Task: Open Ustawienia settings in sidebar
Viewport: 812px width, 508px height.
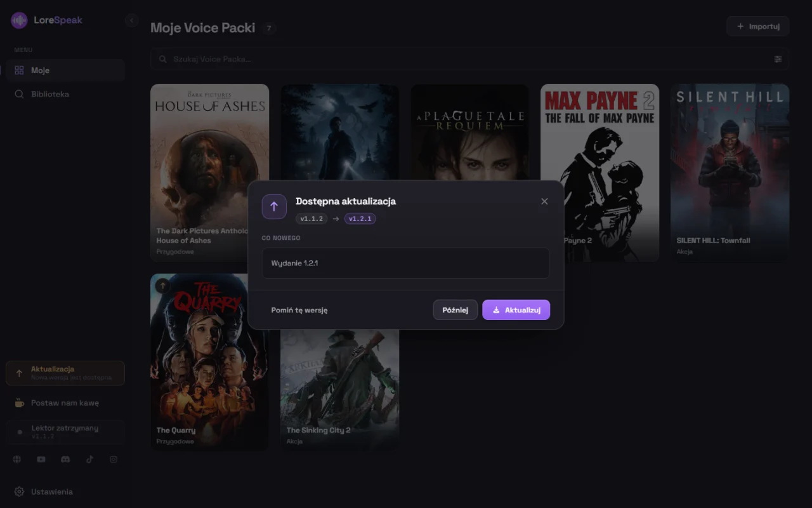Action: point(65,491)
